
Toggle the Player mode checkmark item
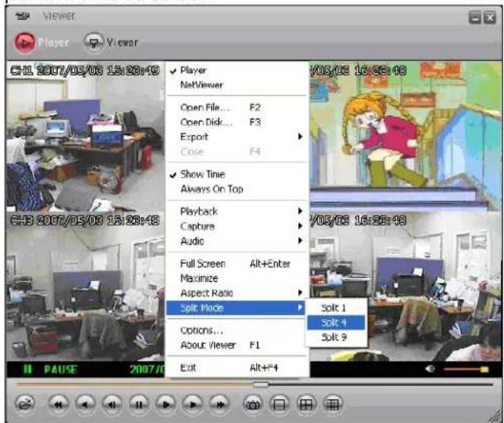tap(193, 70)
